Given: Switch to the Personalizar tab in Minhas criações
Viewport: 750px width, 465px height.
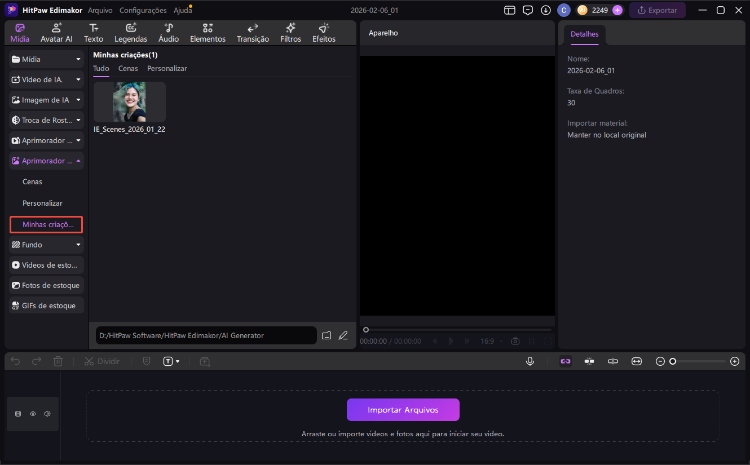Looking at the screenshot, I should 167,68.
